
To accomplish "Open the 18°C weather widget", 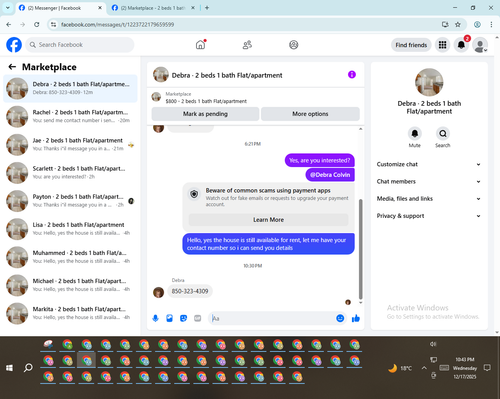I will click(400, 368).
